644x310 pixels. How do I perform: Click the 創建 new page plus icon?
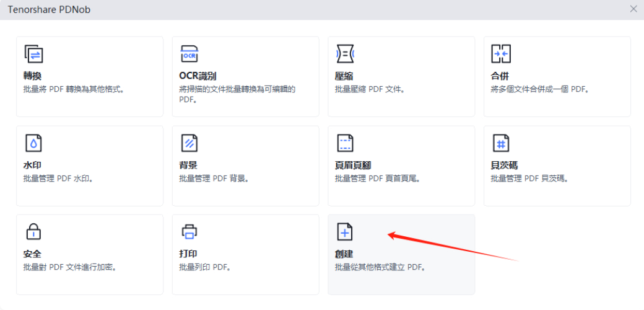[x=345, y=232]
